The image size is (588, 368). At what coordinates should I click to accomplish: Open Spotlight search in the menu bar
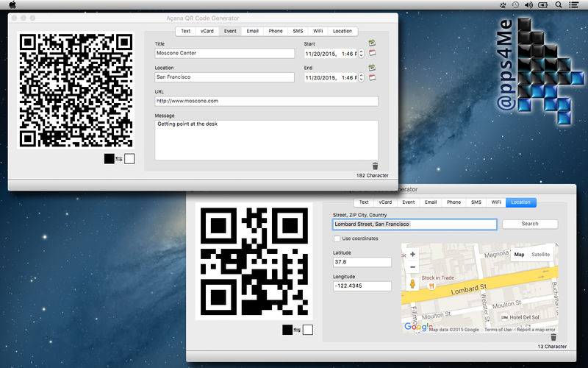click(x=559, y=5)
